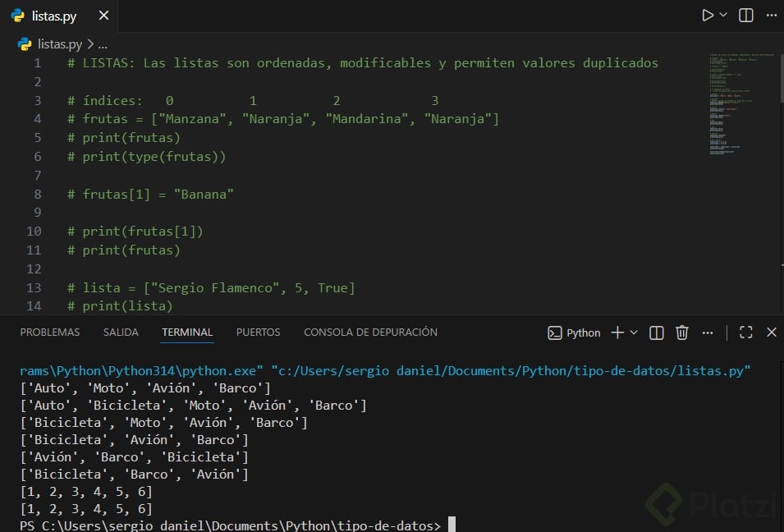This screenshot has height=532, width=784.
Task: Switch to the PROBLEMAS panel tab
Action: click(x=50, y=332)
